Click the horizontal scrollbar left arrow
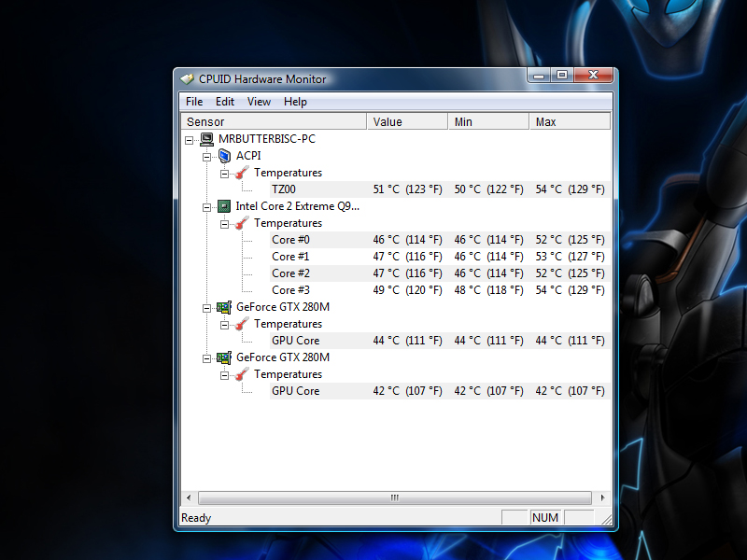Screen dimensions: 747x560 189,497
